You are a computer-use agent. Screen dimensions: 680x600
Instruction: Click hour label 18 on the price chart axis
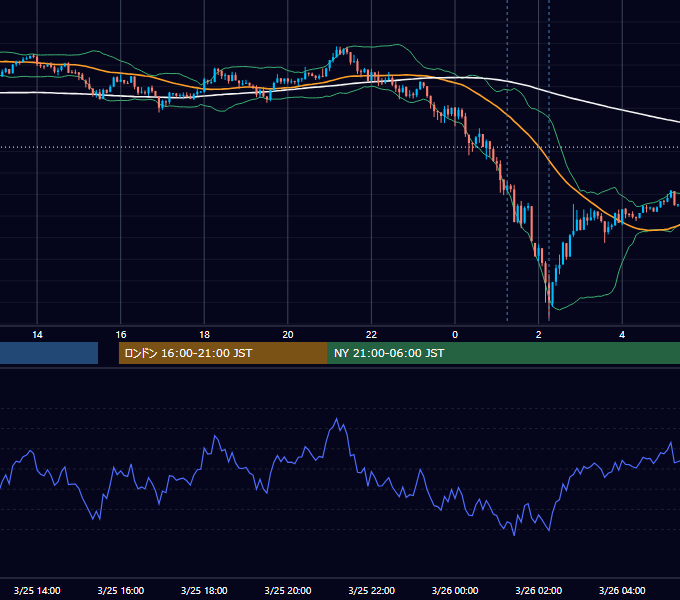(204, 335)
